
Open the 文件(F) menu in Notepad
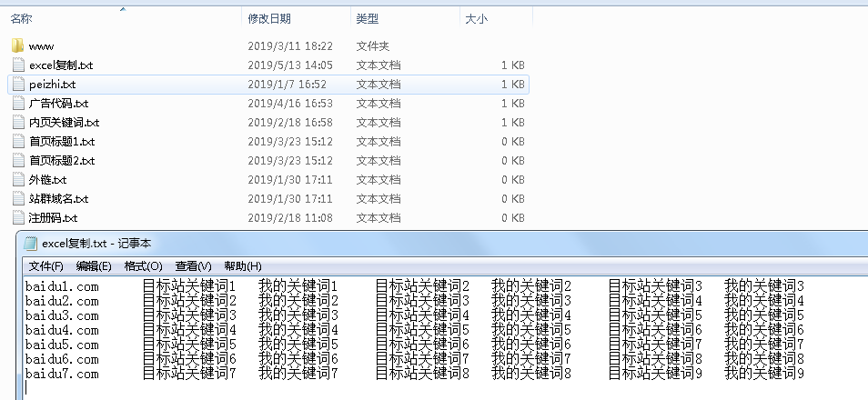[x=45, y=266]
